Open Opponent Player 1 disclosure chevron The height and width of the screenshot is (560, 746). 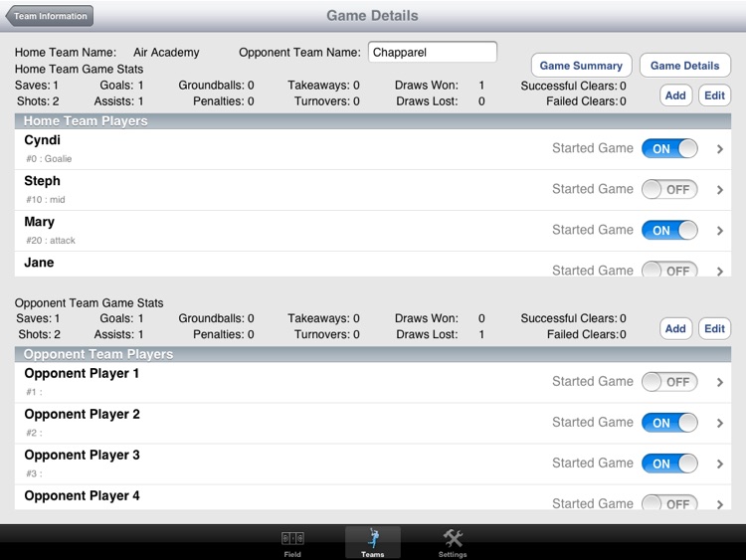click(720, 382)
